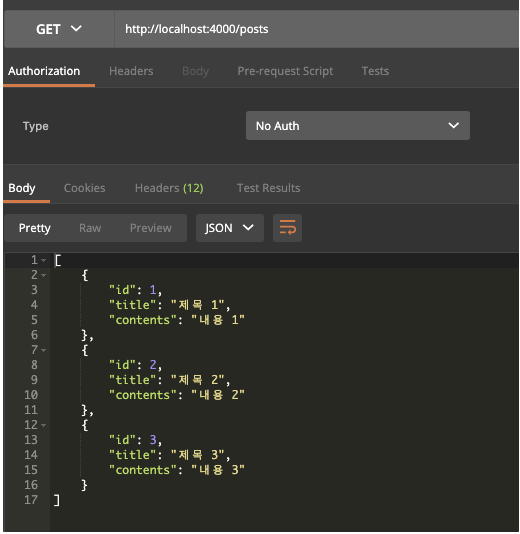Open the JSON format dropdown

pyautogui.click(x=230, y=227)
